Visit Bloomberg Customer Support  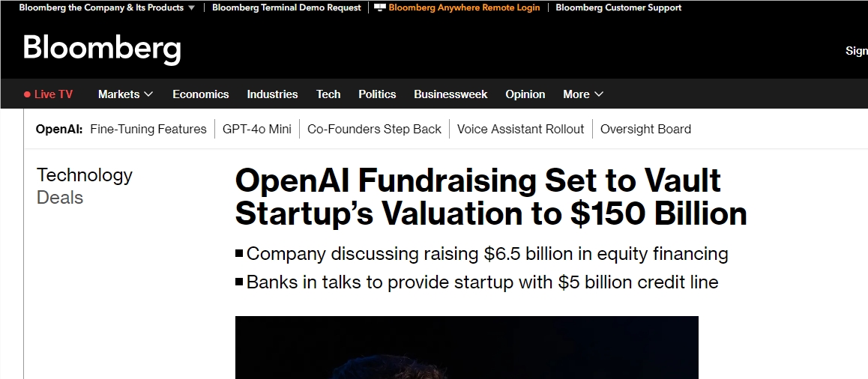tap(618, 7)
